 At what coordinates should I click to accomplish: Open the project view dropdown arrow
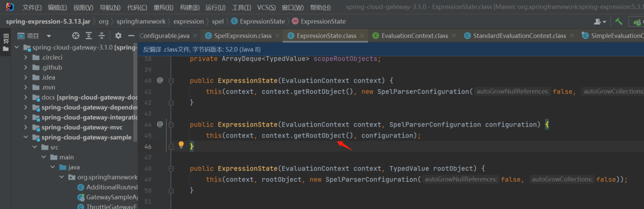[49, 36]
